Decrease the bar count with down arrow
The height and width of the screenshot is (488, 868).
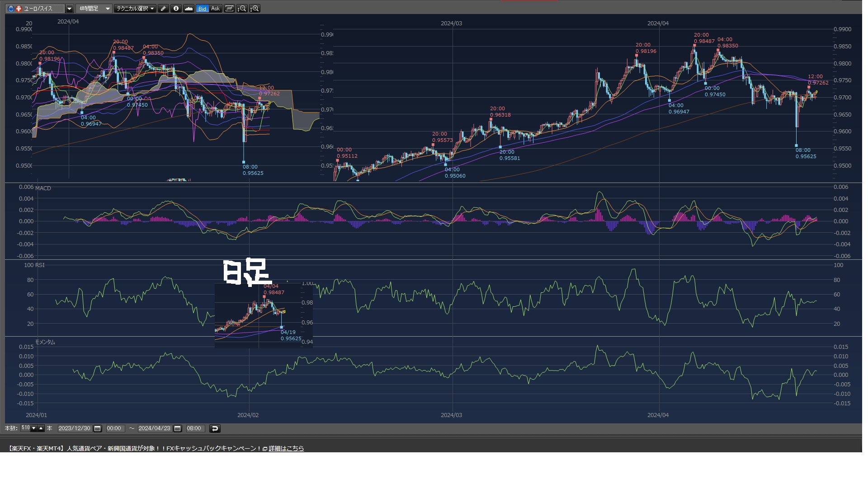tap(33, 428)
